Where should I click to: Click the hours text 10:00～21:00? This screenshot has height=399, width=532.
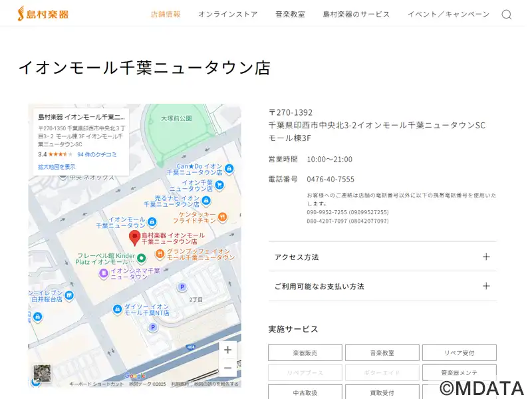tap(329, 159)
